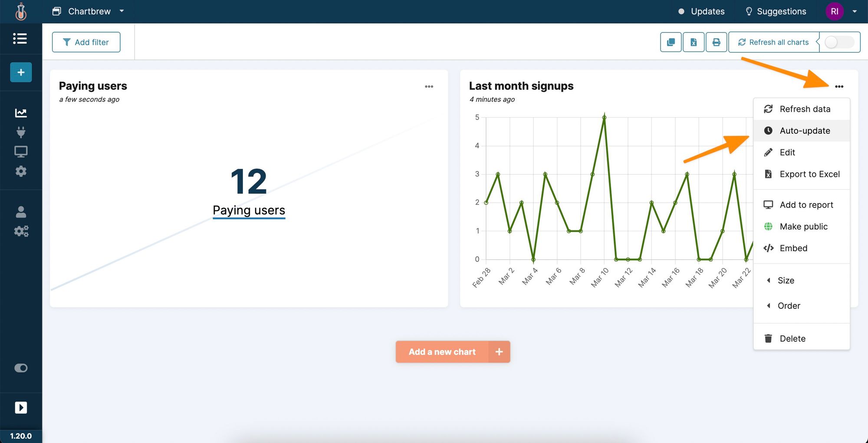Click the print icon in the top toolbar

[x=717, y=42]
